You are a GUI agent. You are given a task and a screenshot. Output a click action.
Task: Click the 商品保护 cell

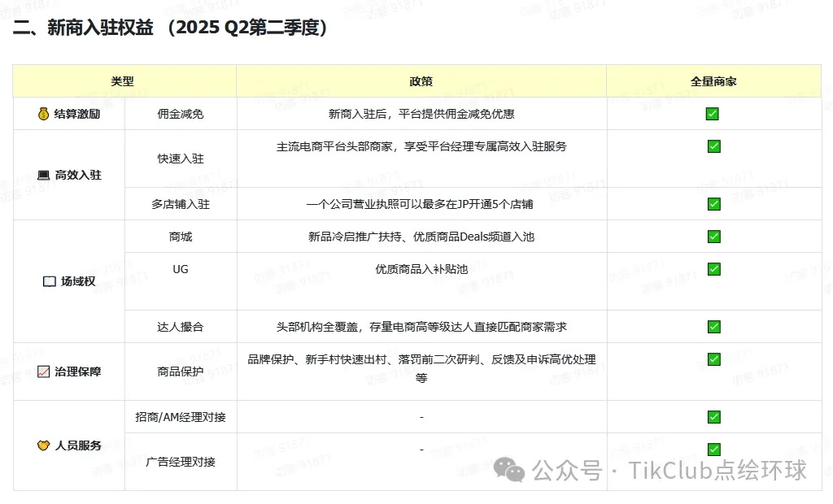pos(181,371)
